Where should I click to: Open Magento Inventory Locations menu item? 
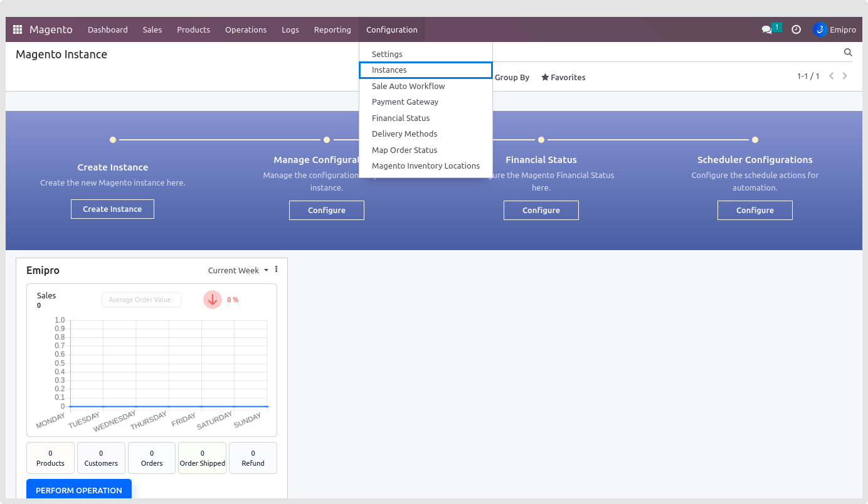coord(425,166)
